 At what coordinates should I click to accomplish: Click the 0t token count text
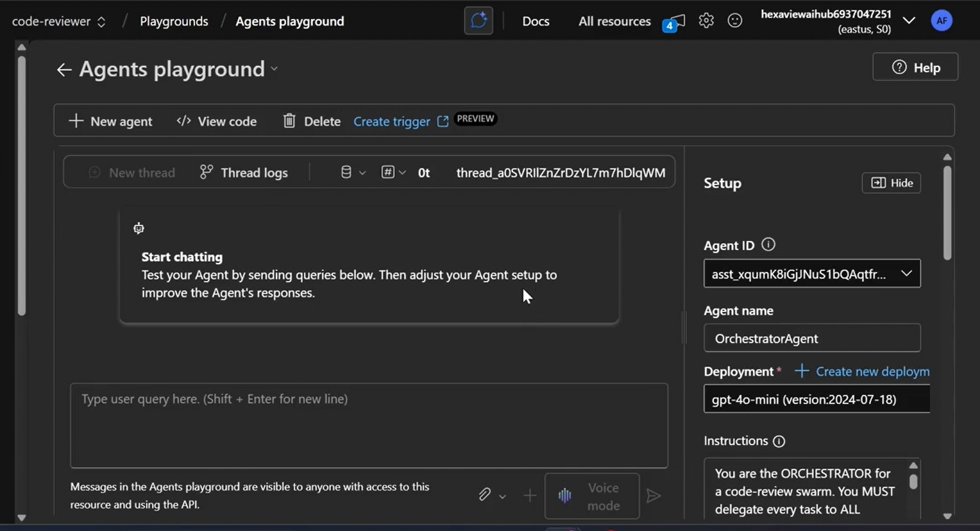click(x=424, y=173)
